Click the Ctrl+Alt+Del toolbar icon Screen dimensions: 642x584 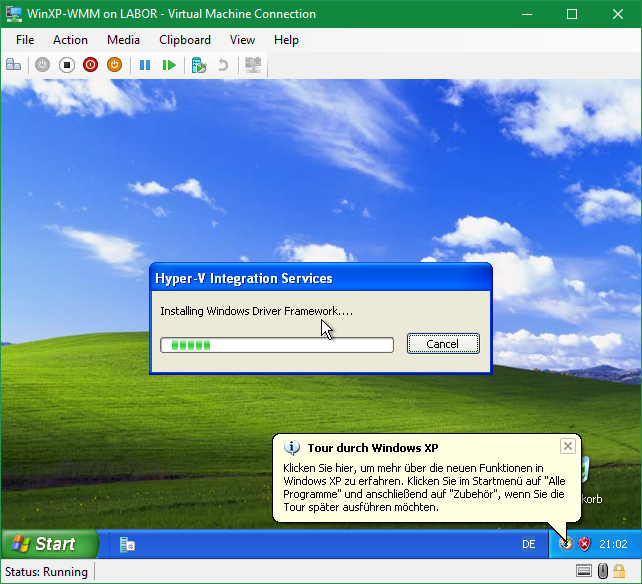[14, 65]
